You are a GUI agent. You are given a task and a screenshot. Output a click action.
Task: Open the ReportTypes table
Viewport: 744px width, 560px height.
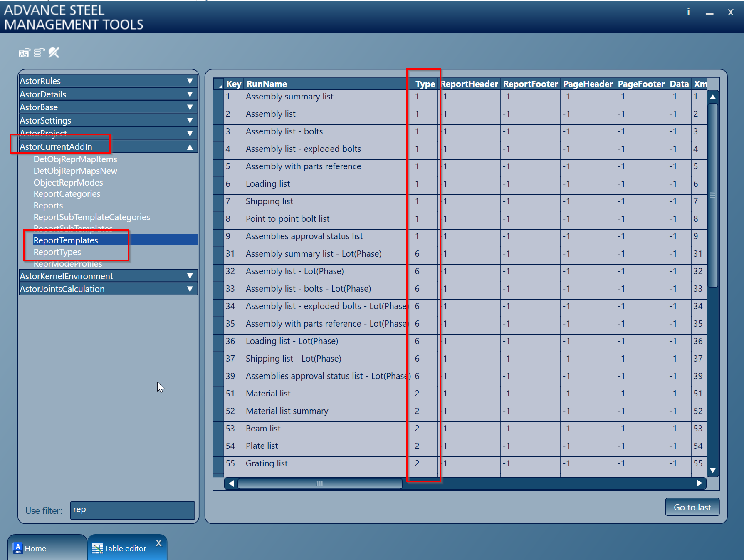tap(57, 252)
